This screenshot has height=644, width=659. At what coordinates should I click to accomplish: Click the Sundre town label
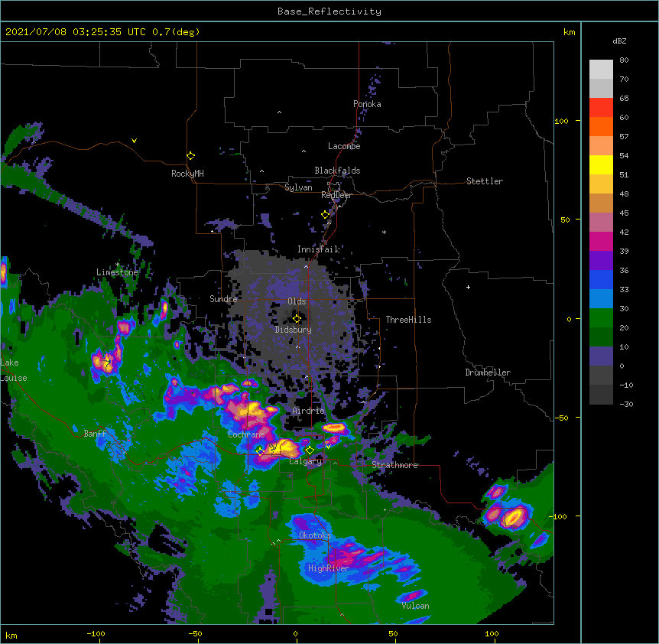coord(223,299)
